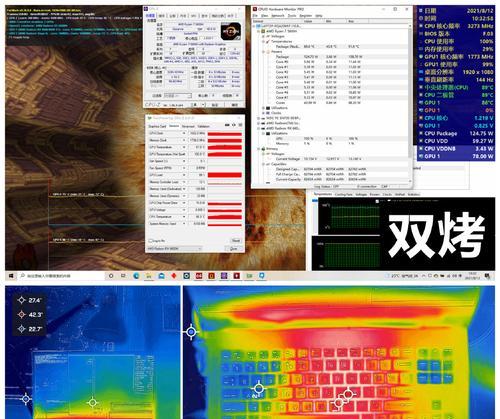
Task: Expand the Utilizations tree node
Action: 263,108
